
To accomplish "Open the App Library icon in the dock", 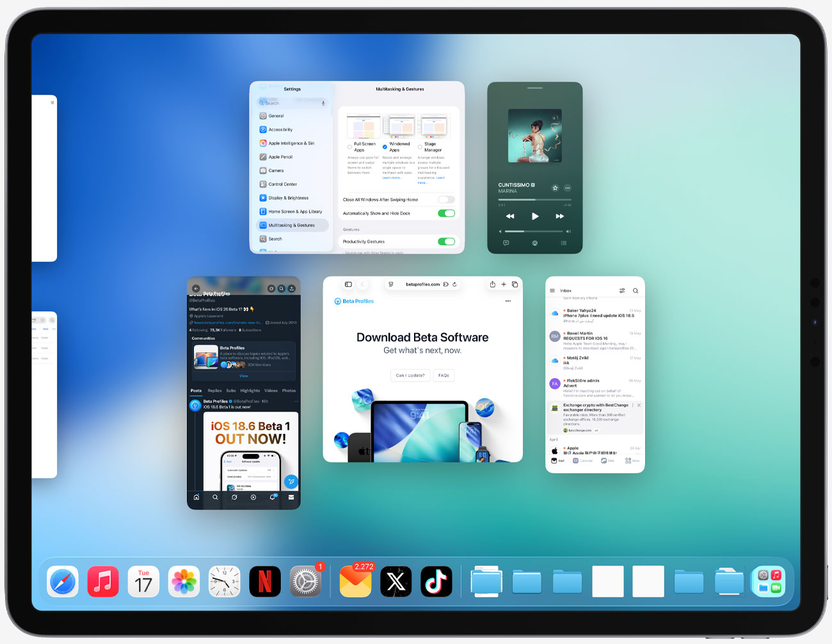I will (x=769, y=582).
